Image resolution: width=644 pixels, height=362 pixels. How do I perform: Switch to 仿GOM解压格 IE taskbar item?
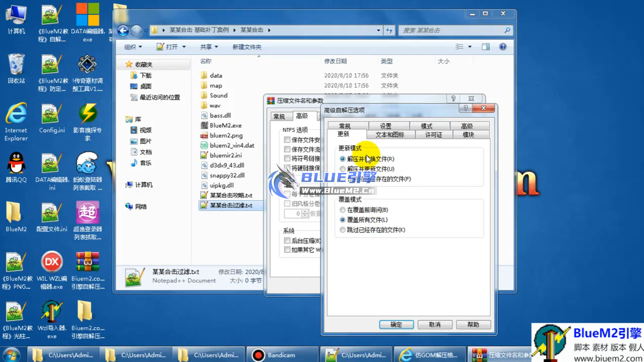tap(429, 355)
